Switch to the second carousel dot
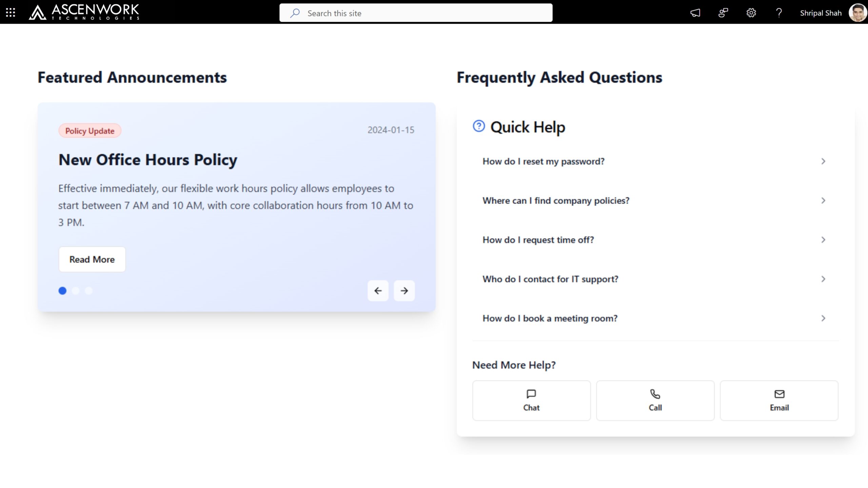The height and width of the screenshot is (488, 868). point(76,291)
